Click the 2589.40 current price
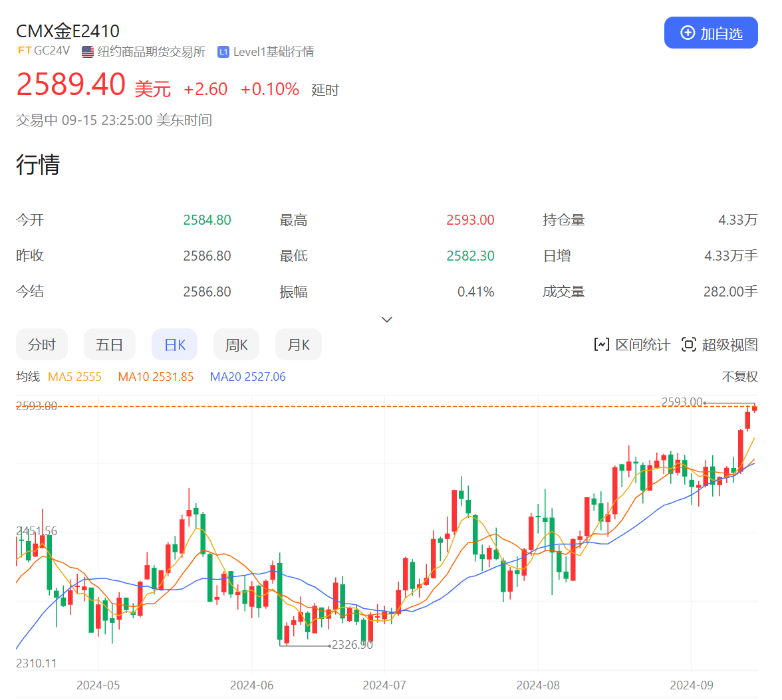Image resolution: width=782 pixels, height=700 pixels. coord(70,84)
